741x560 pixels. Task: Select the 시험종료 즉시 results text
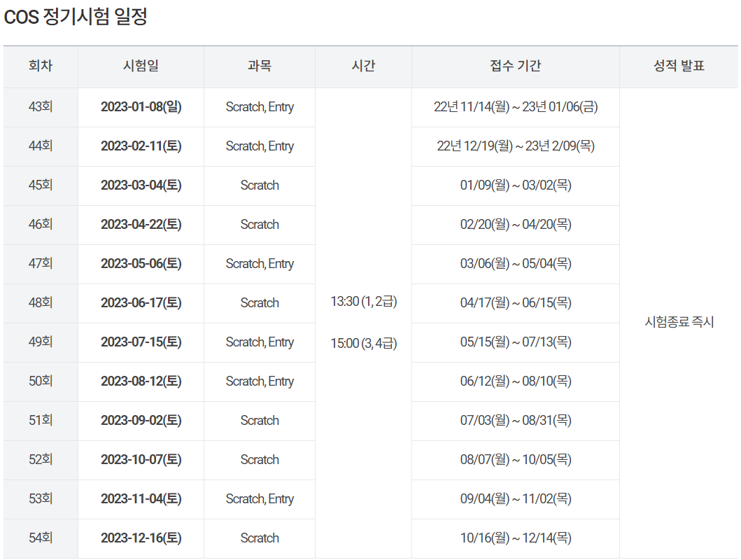[x=678, y=323]
